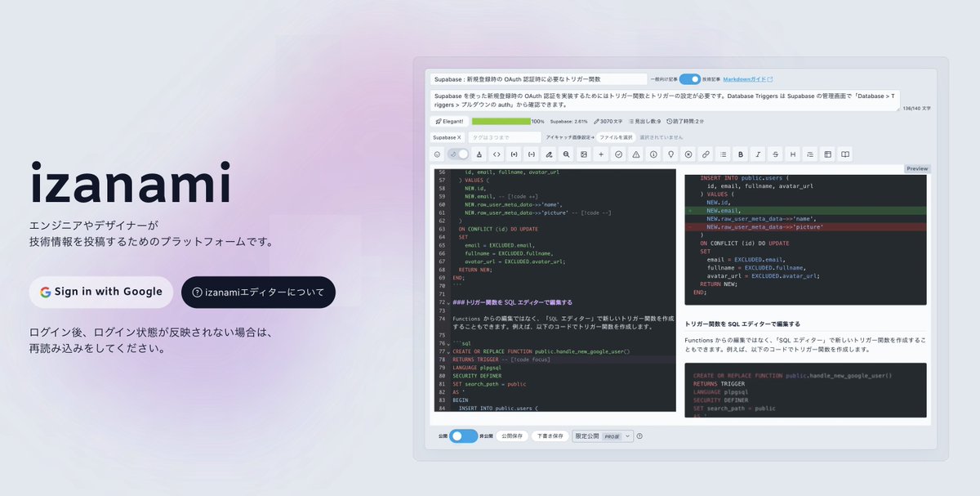Insert a heading with H icon
Screen dimensions: 980x496
[x=792, y=154]
